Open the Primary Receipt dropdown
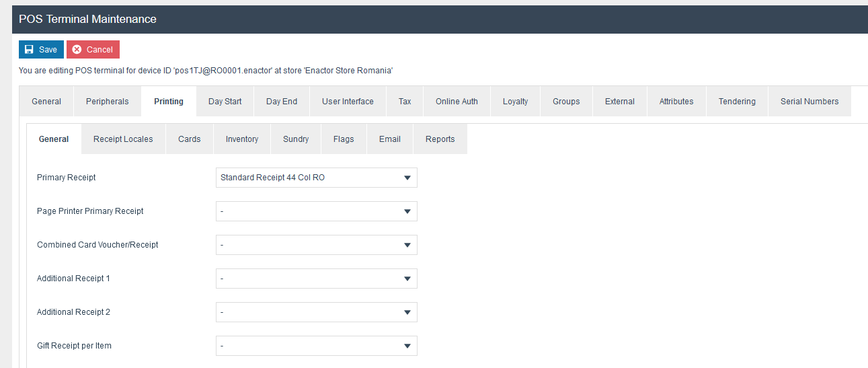The height and width of the screenshot is (368, 868). tap(316, 178)
